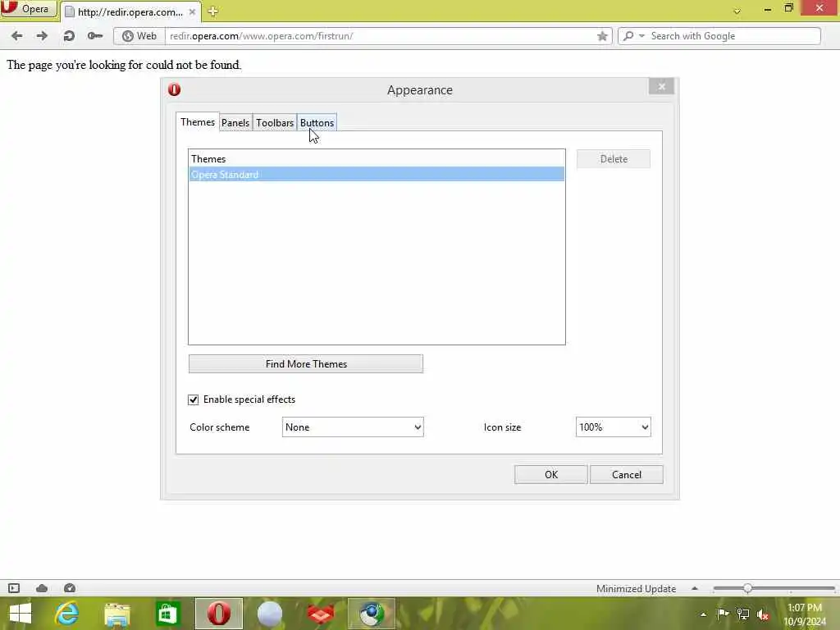The width and height of the screenshot is (840, 630).
Task: Click the Opera taskbar icon
Action: (x=218, y=614)
